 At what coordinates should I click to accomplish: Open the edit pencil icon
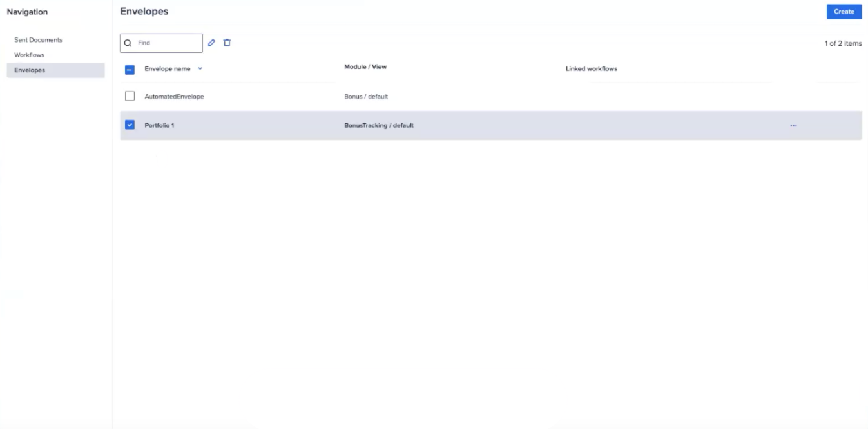pyautogui.click(x=213, y=43)
